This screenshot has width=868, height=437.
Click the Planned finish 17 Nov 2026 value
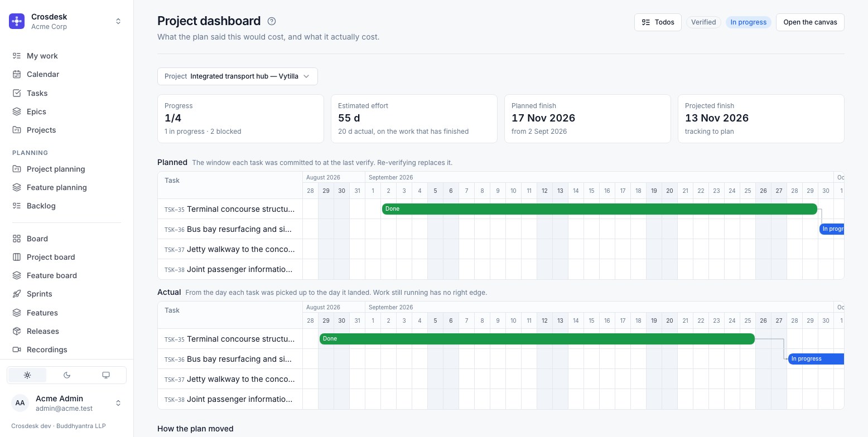point(543,118)
